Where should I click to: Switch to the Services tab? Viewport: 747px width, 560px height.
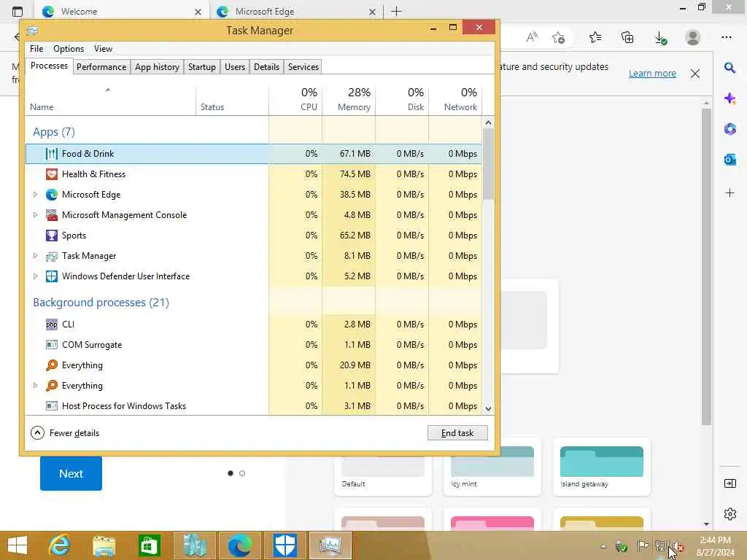(303, 67)
